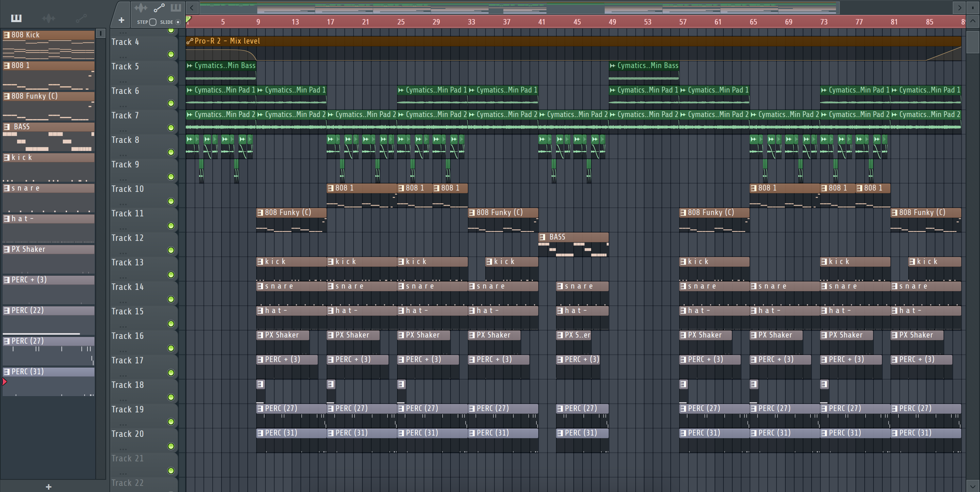The width and height of the screenshot is (980, 492).
Task: Click the pattern icon of PERC (22) in the picker
Action: 6,311
